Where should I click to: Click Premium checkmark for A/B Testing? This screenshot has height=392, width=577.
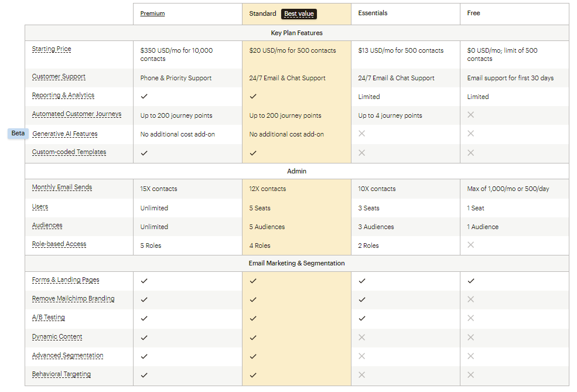click(x=144, y=318)
